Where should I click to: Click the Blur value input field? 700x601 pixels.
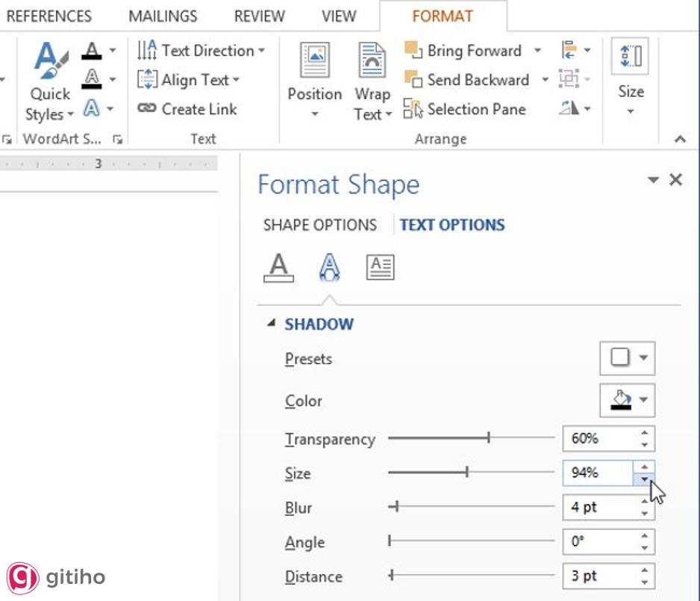pyautogui.click(x=599, y=508)
